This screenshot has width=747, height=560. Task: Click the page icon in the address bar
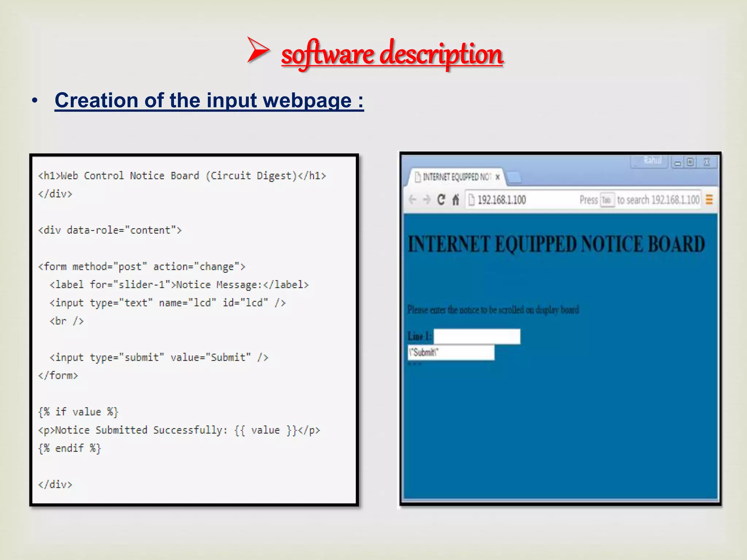tap(472, 200)
